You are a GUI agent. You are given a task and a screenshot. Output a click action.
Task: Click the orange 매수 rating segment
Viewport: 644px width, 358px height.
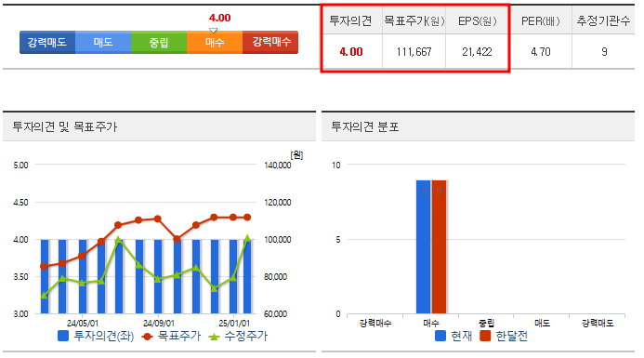click(x=215, y=43)
